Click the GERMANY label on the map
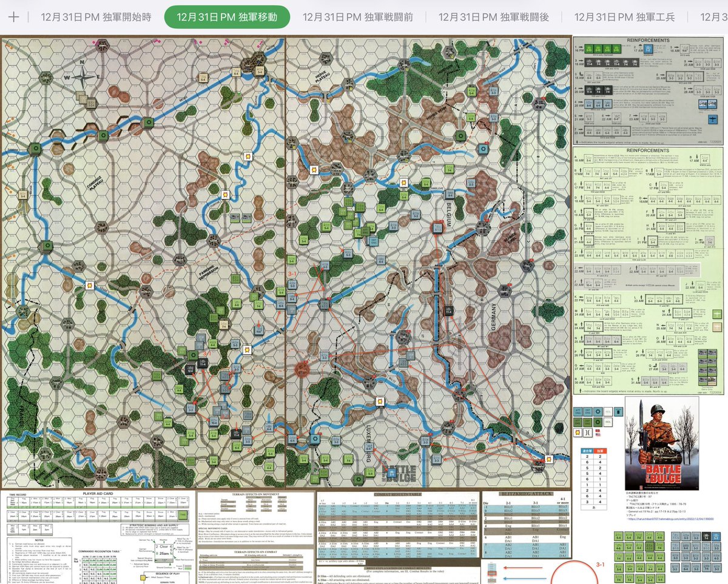Image resolution: width=728 pixels, height=584 pixels. pos(493,317)
